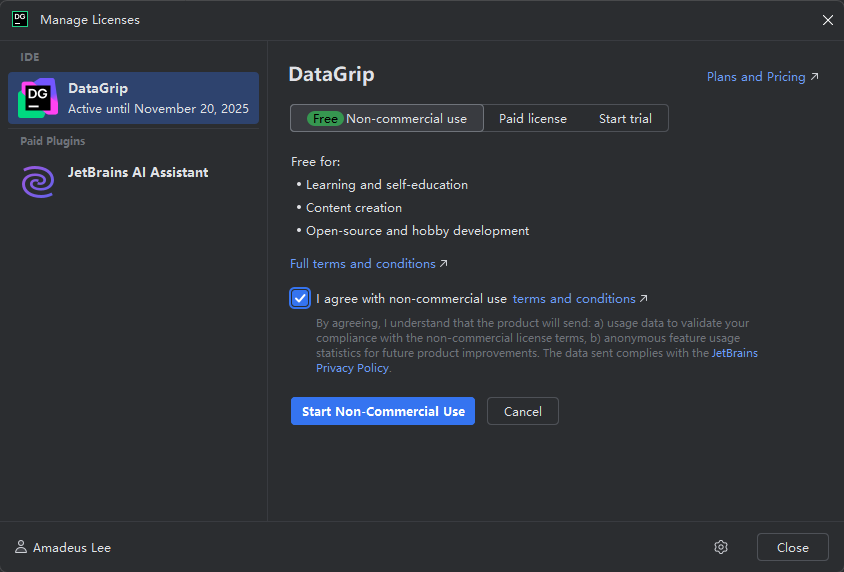Click the 'Free for:' label

315,161
